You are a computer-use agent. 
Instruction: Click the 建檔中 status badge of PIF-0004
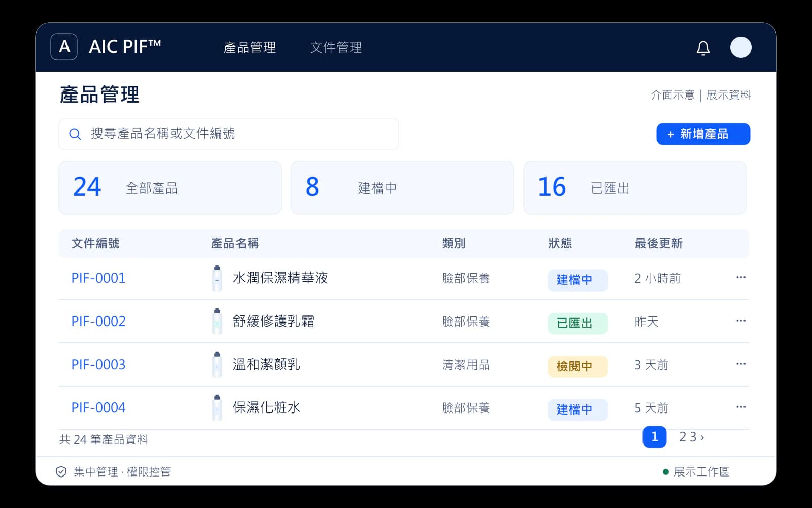(x=578, y=409)
